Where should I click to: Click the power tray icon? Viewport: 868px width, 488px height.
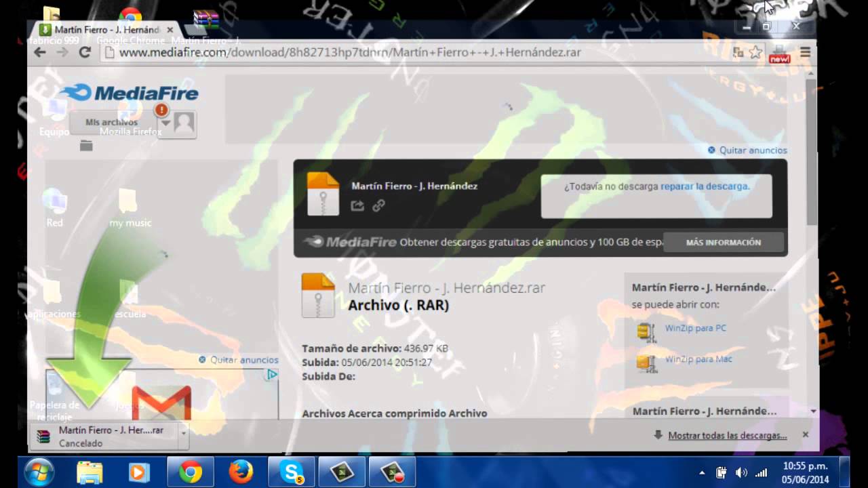click(722, 472)
